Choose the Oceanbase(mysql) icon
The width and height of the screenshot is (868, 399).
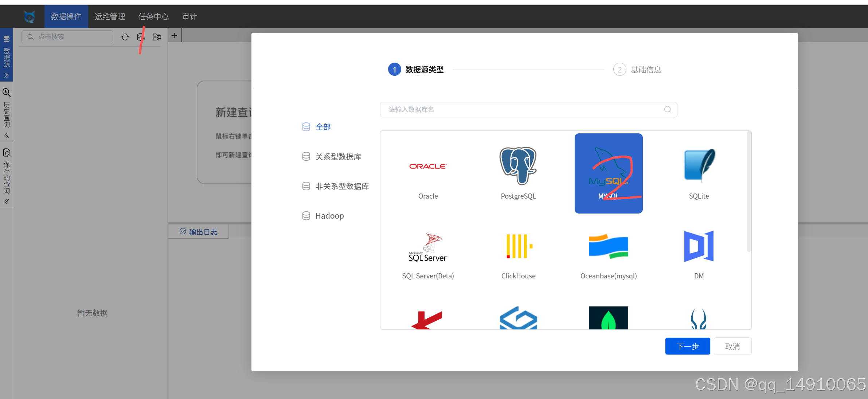[608, 247]
